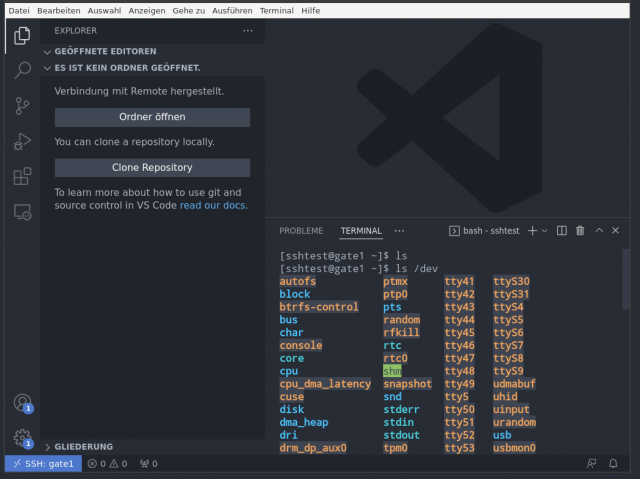640x479 pixels.
Task: Open the Terminal menu in menu bar
Action: [x=276, y=11]
